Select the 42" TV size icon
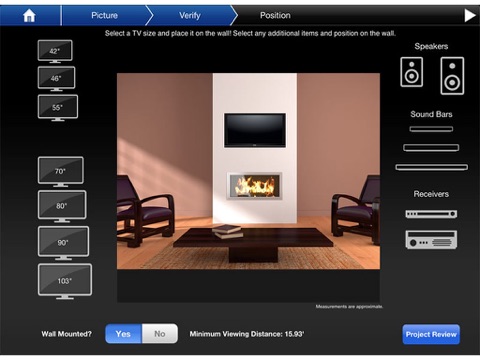 tap(55, 51)
